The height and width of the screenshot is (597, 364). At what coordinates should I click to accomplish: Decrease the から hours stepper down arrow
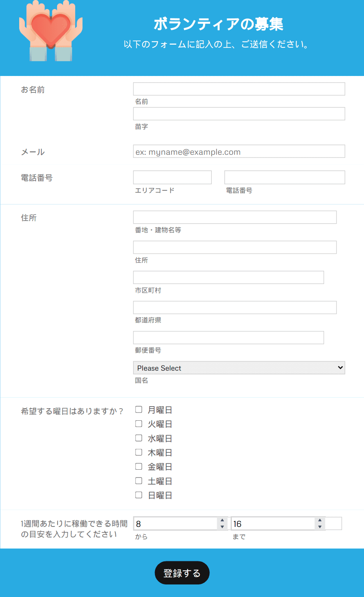222,527
